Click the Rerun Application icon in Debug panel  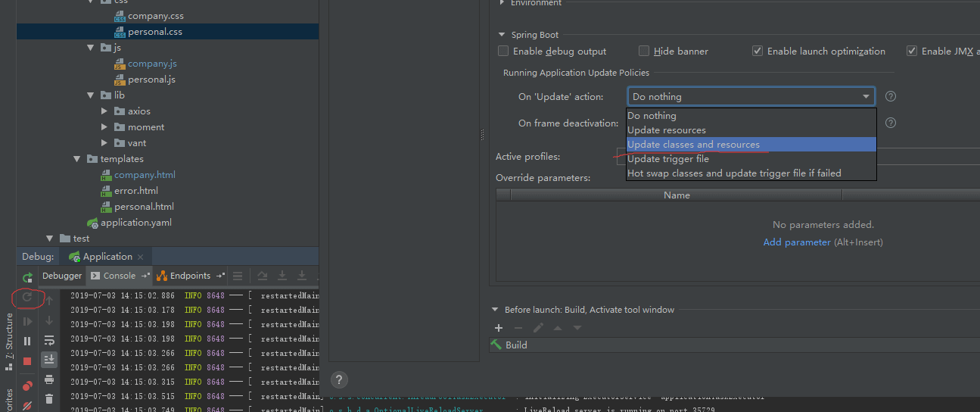(27, 276)
